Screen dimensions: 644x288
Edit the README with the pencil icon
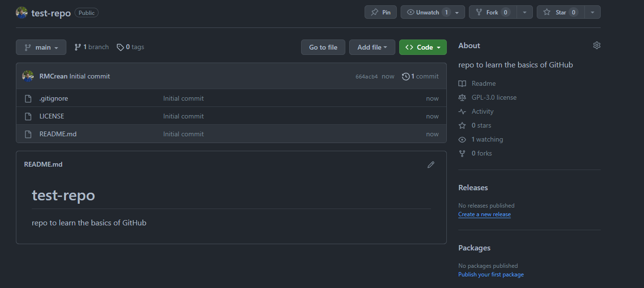click(x=431, y=165)
